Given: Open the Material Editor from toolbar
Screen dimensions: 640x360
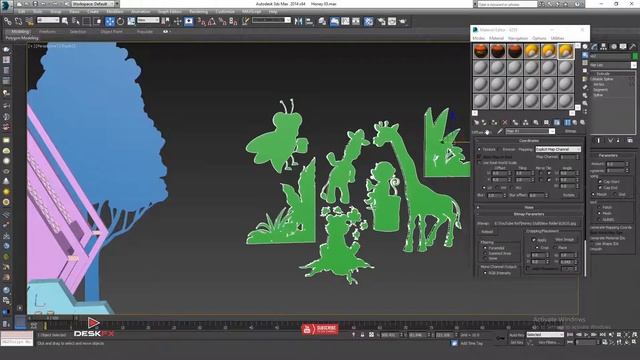Looking at the screenshot, I should tap(368, 21).
